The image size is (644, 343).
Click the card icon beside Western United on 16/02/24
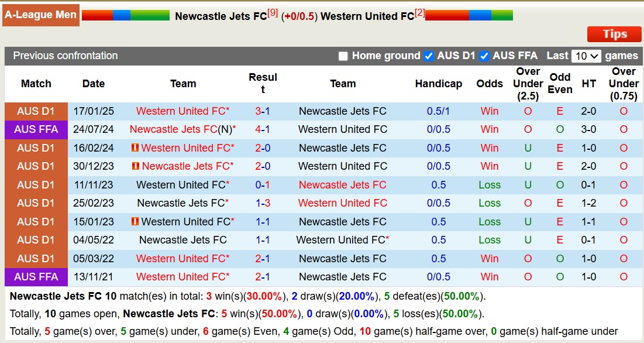click(135, 148)
